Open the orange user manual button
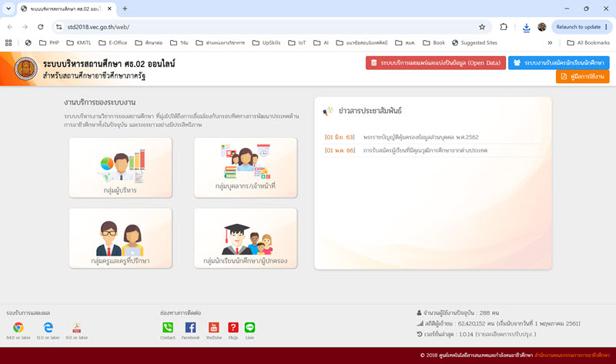This screenshot has height=364, width=616. point(583,76)
